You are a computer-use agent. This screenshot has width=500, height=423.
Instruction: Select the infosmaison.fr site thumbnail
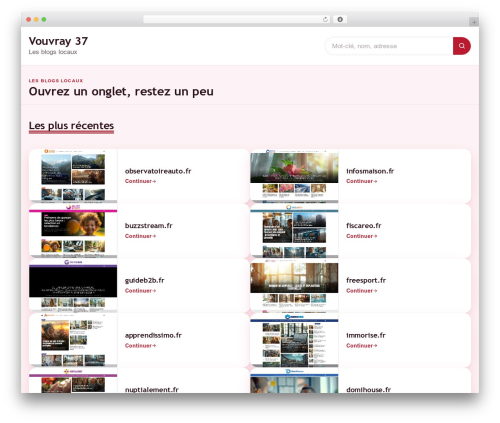(294, 176)
